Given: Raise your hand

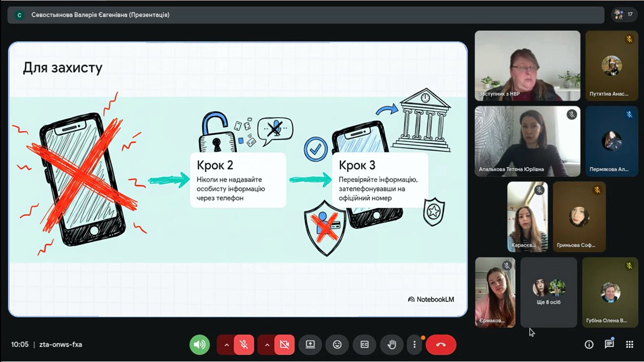Looking at the screenshot, I should pyautogui.click(x=392, y=345).
